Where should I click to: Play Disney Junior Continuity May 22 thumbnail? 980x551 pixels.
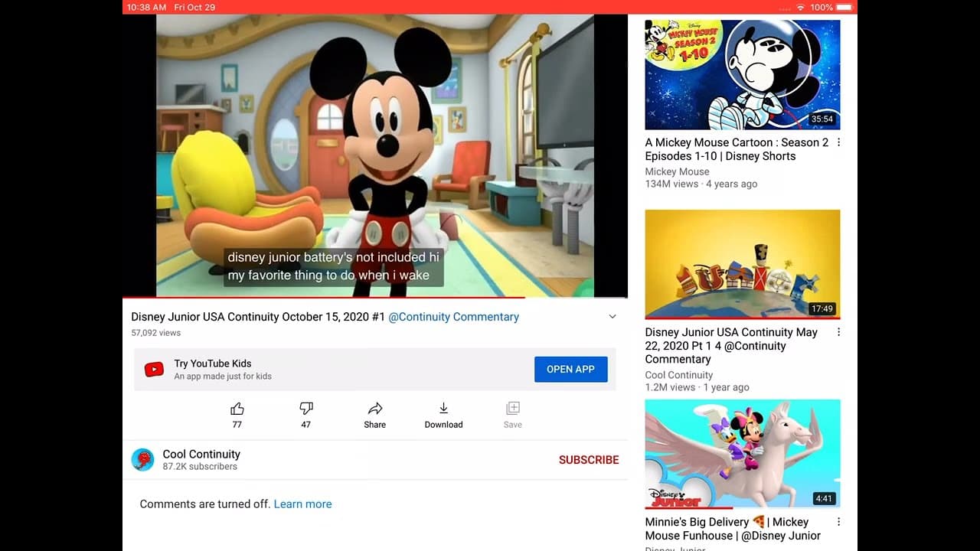click(743, 264)
